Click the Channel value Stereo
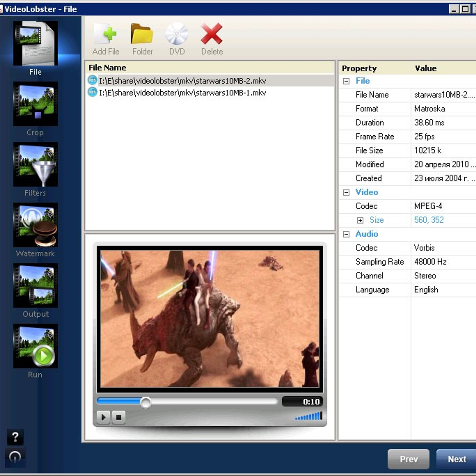Image resolution: width=476 pixels, height=476 pixels. 425,275
